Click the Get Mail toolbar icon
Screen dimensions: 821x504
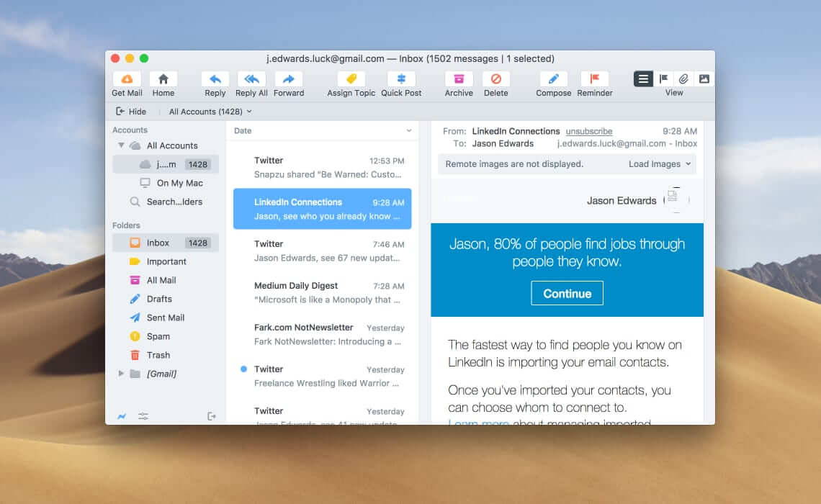coord(127,79)
